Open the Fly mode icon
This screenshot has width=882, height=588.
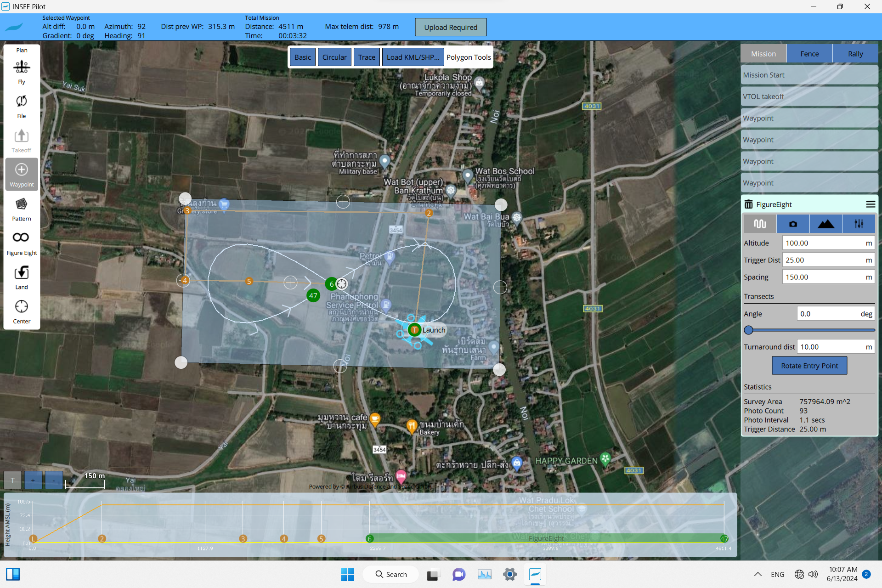click(22, 72)
